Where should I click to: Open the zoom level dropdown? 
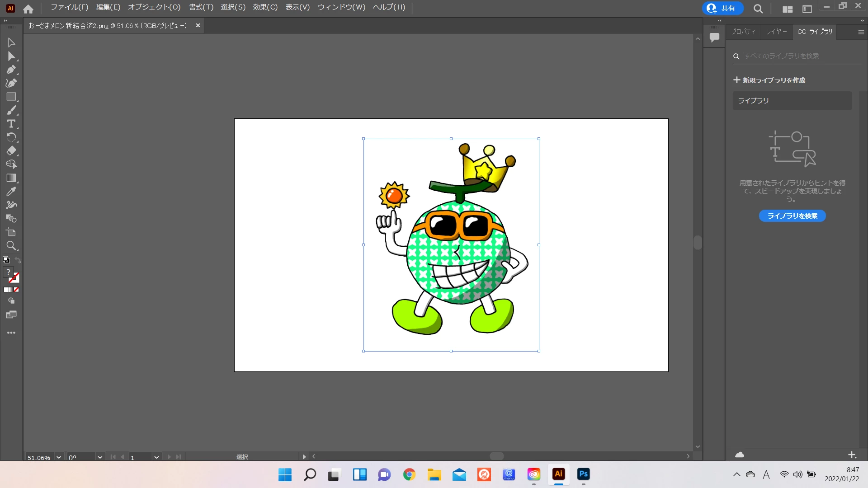59,457
